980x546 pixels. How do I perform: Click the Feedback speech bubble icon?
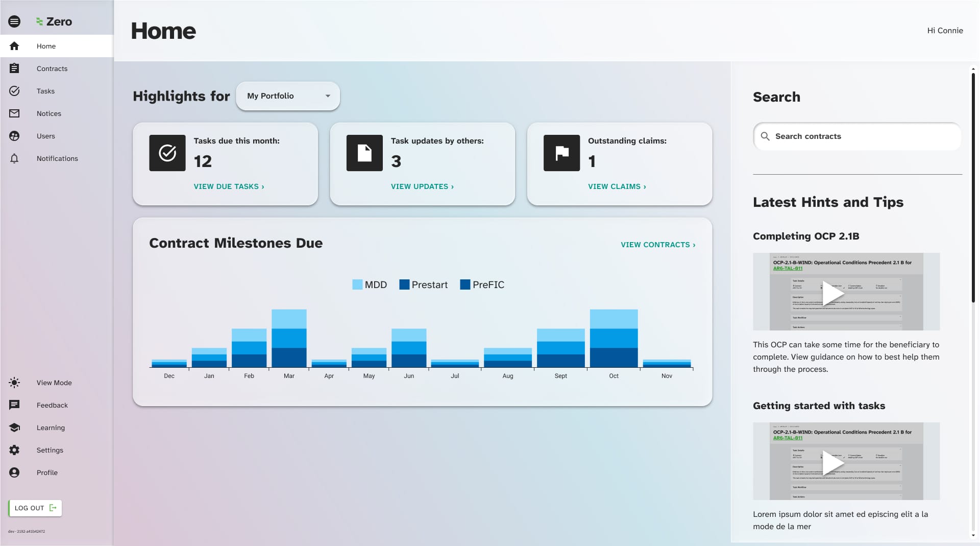tap(14, 405)
